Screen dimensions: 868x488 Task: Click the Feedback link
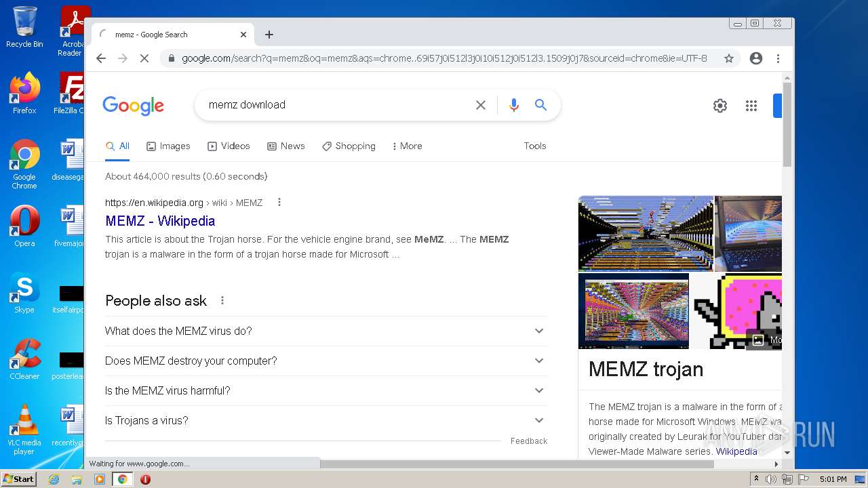click(x=529, y=441)
